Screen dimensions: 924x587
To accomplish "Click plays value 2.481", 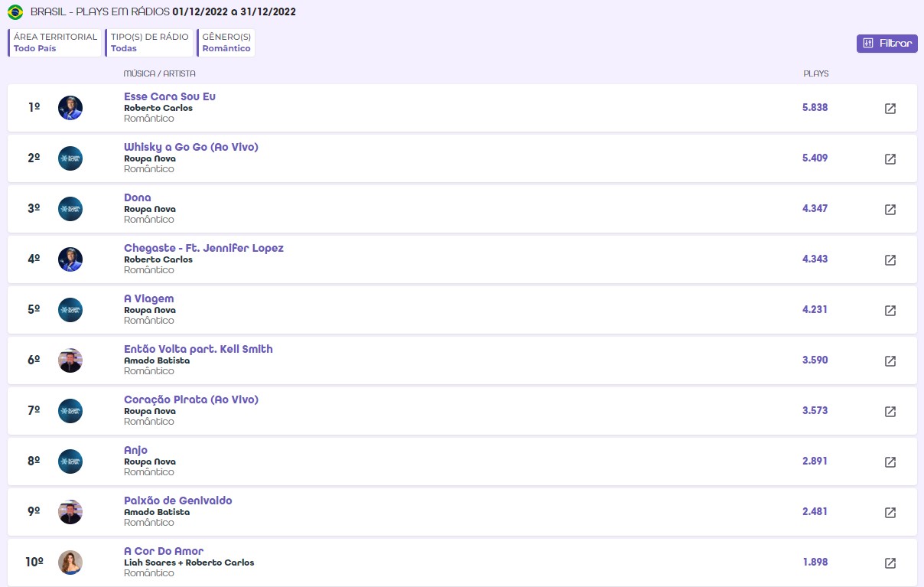I will pos(815,512).
